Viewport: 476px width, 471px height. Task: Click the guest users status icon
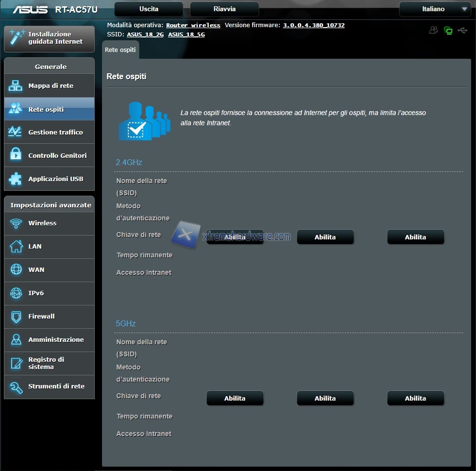433,31
